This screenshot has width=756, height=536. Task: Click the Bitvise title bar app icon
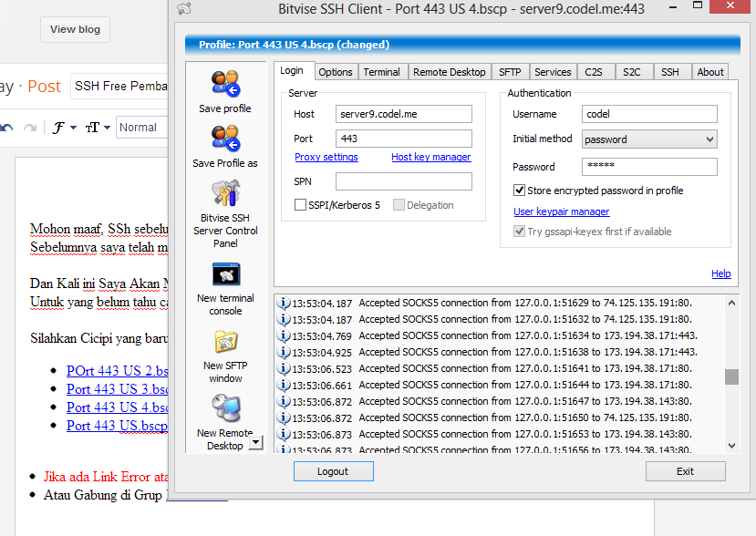pyautogui.click(x=184, y=9)
